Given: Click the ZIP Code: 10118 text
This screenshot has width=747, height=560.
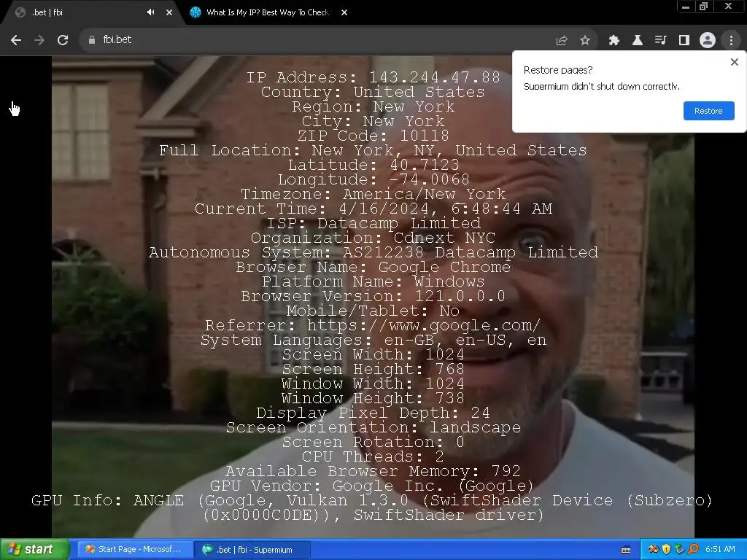Looking at the screenshot, I should tap(373, 136).
